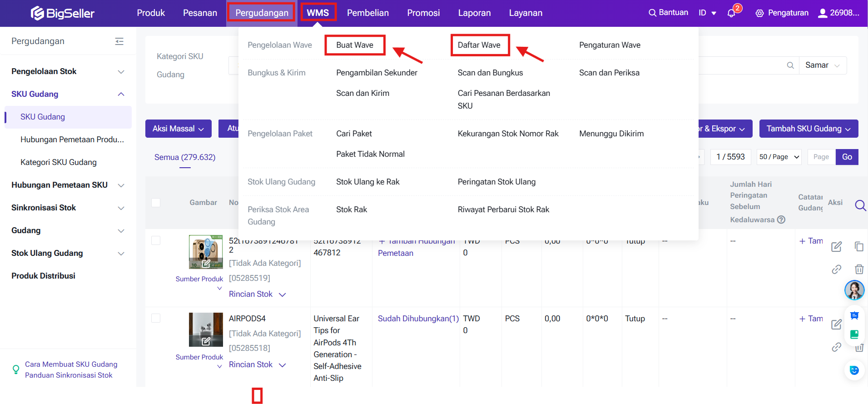Open customer service avatar chat
The width and height of the screenshot is (868, 404).
coord(854,290)
